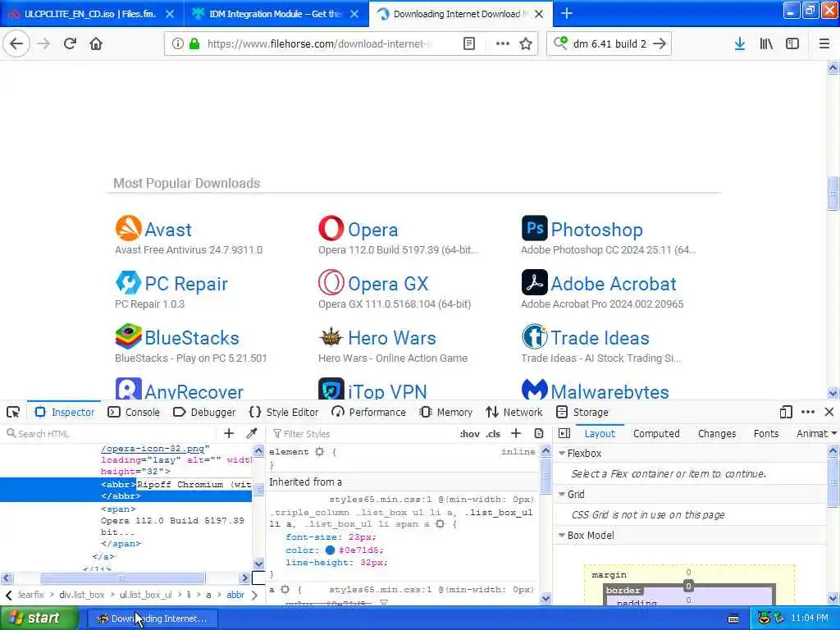Open the Firefox hamburger menu

click(x=824, y=44)
